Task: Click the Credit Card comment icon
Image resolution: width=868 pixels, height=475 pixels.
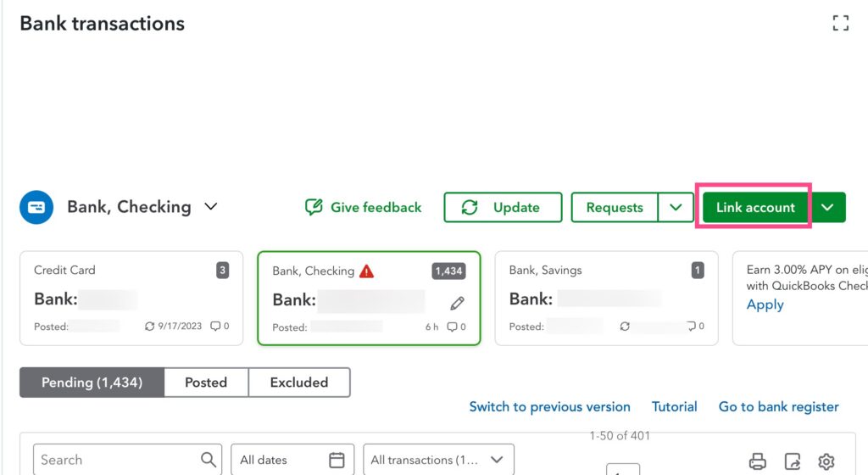Action: [x=215, y=326]
